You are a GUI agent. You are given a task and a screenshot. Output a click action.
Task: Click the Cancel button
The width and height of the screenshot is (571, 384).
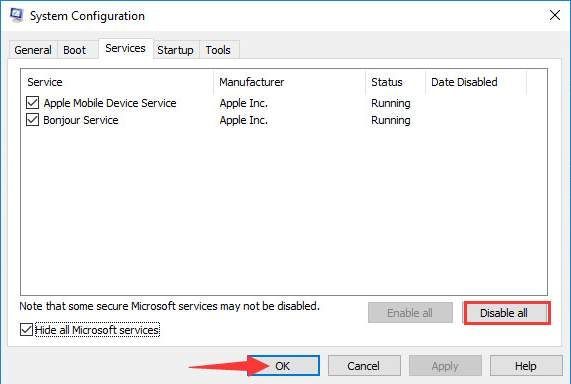click(363, 365)
